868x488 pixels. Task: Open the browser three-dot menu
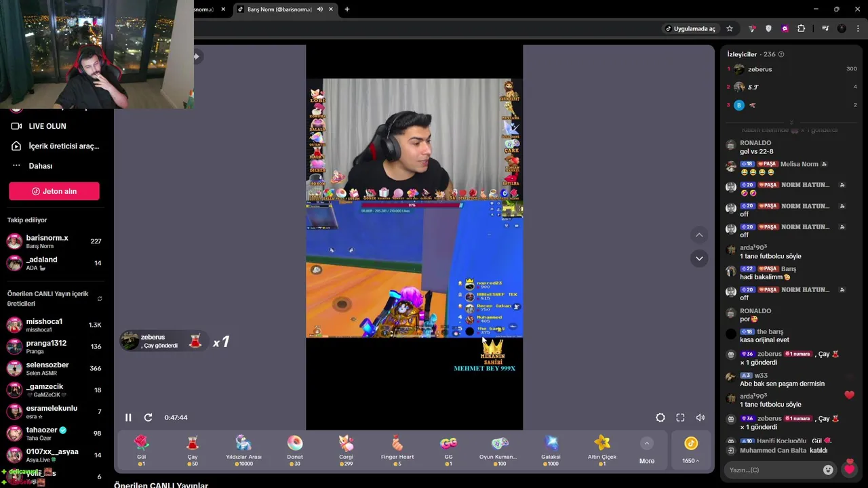pyautogui.click(x=859, y=28)
